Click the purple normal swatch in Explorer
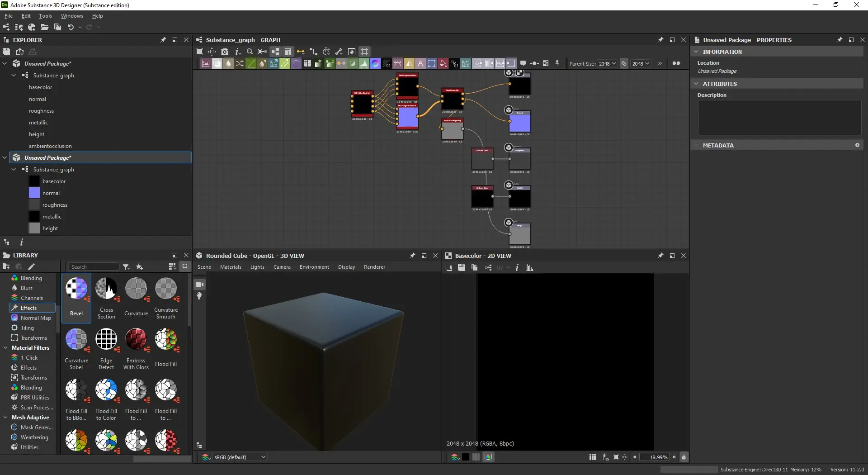Image resolution: width=868 pixels, height=475 pixels. pyautogui.click(x=34, y=193)
